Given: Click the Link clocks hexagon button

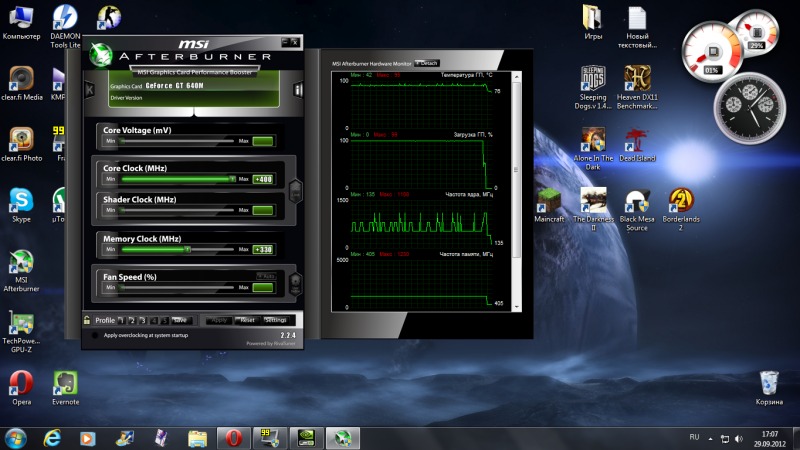Looking at the screenshot, I should [x=295, y=191].
